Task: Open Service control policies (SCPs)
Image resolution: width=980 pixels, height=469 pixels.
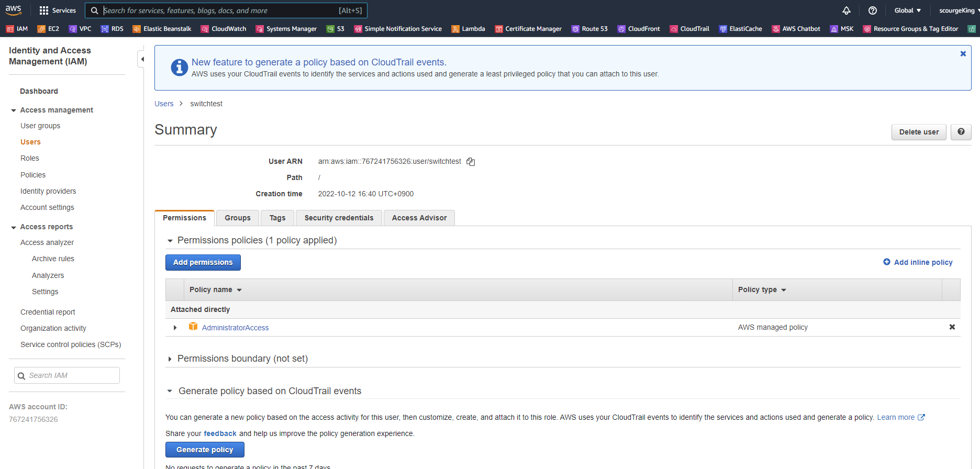Action: pos(71,344)
